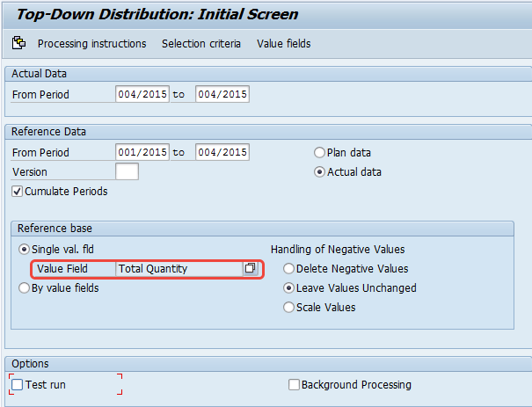Click the Actual Data 'to' period field
The height and width of the screenshot is (407, 532).
tap(222, 94)
